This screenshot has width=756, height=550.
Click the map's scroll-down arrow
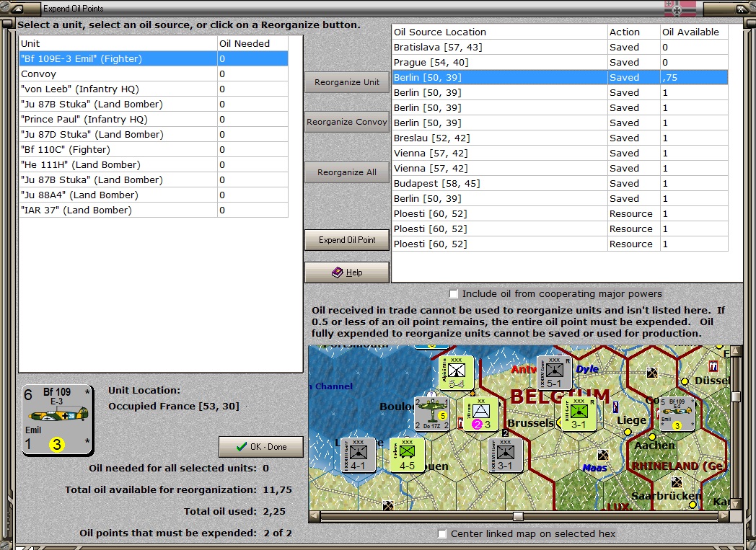pyautogui.click(x=736, y=504)
